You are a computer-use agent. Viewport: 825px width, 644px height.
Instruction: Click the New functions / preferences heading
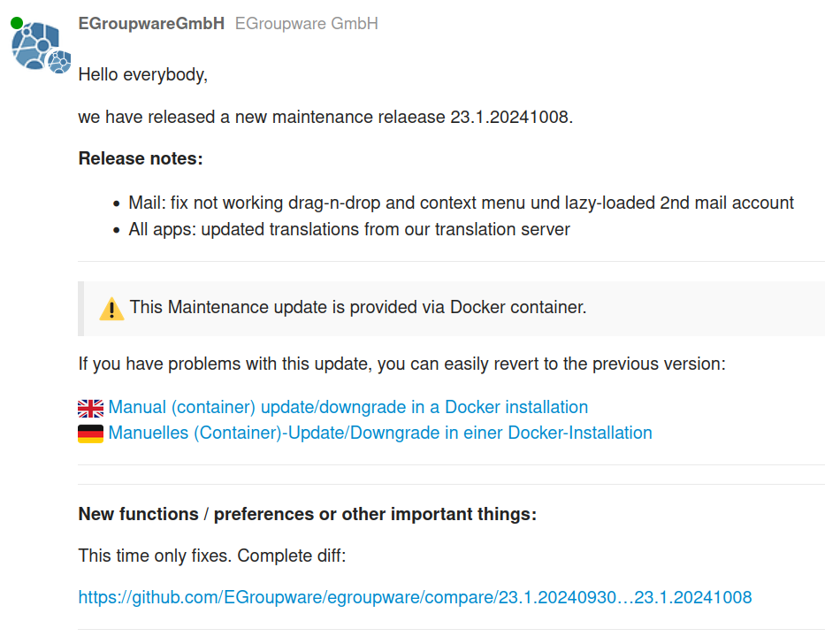pyautogui.click(x=307, y=514)
